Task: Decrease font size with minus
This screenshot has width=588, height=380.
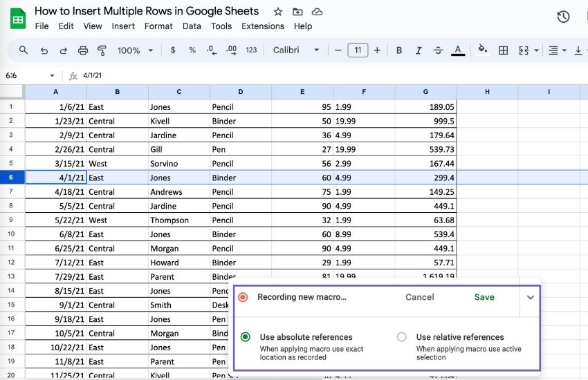Action: 338,50
